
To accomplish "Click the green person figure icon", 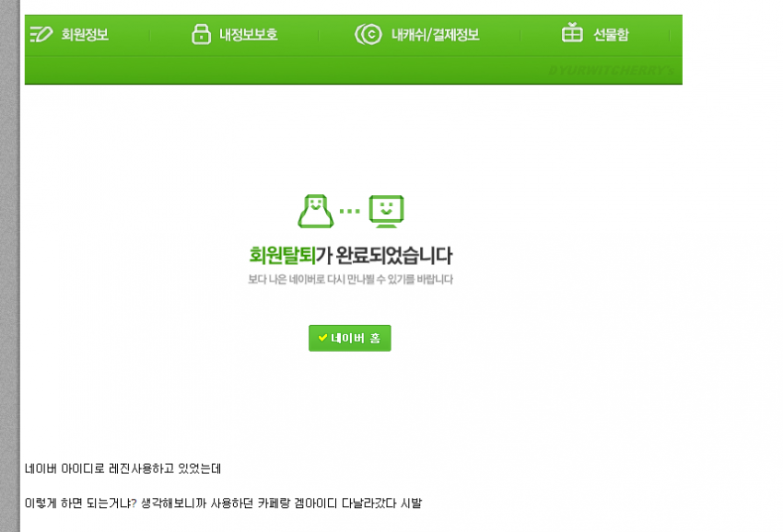I will click(316, 211).
